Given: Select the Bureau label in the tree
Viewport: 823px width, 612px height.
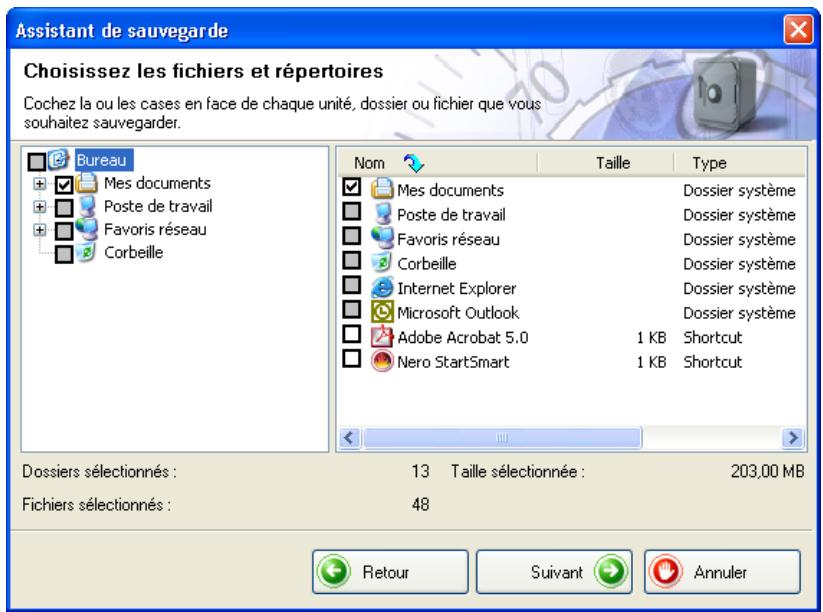Looking at the screenshot, I should (104, 160).
